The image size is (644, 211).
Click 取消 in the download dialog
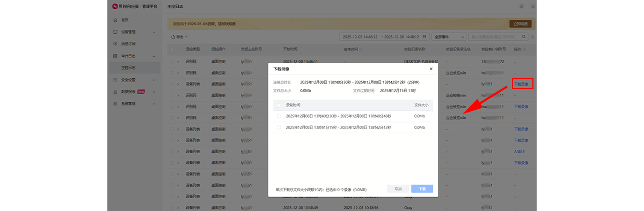[398, 189]
